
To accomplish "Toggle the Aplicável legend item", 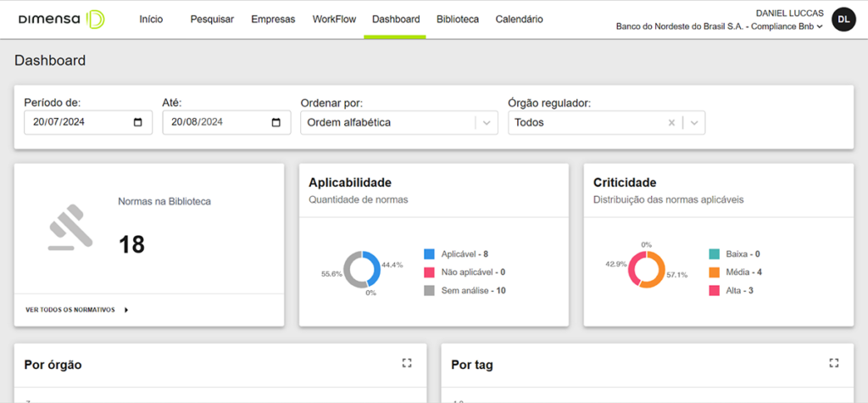I will [457, 254].
